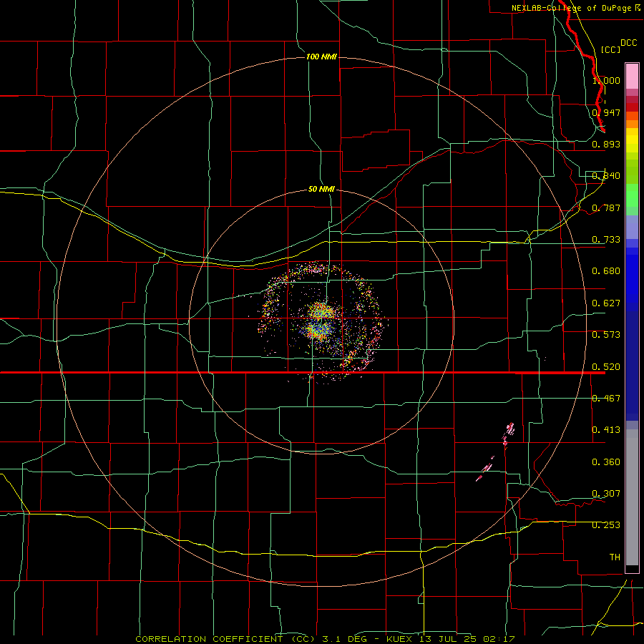Pick the gray segment of the color bar

(632, 497)
